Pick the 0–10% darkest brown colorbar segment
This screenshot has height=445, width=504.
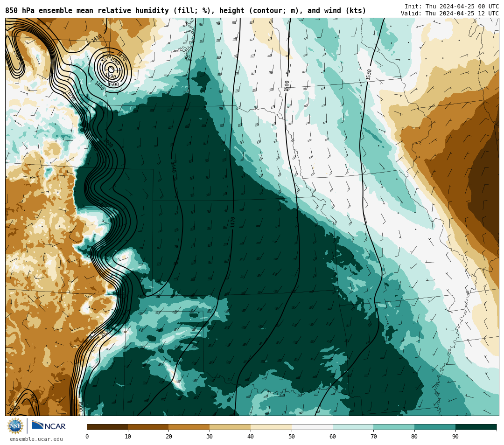[x=107, y=427]
